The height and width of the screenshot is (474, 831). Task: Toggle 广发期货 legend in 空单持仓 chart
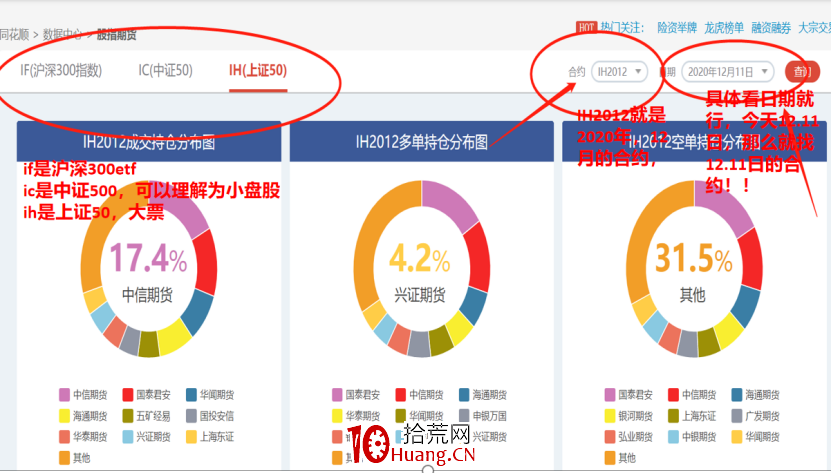click(x=756, y=416)
